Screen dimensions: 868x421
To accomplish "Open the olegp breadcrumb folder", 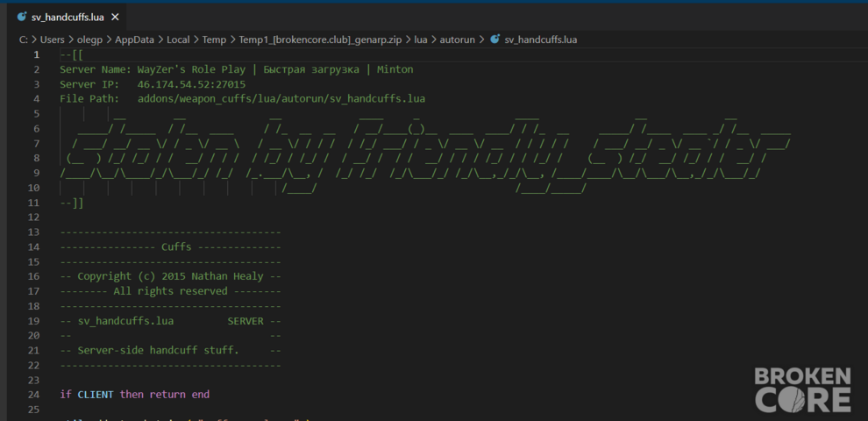I will (x=89, y=39).
